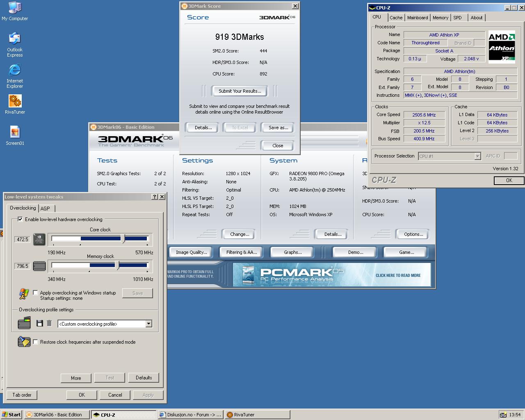Open the Memory tab in CPU-Z
This screenshot has height=420, width=525.
coord(441,18)
